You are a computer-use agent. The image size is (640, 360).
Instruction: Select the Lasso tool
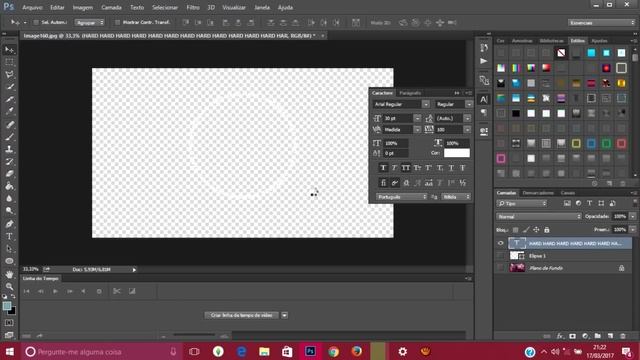point(9,74)
